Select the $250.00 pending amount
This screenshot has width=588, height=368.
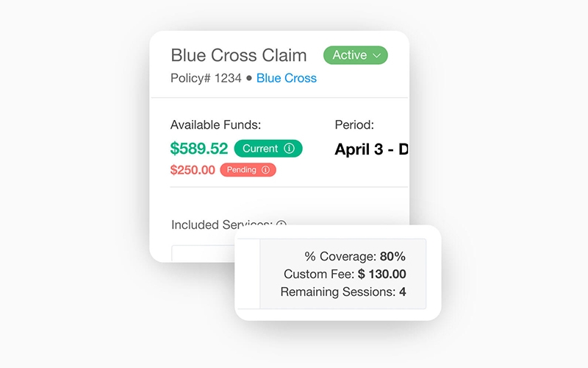(x=193, y=170)
